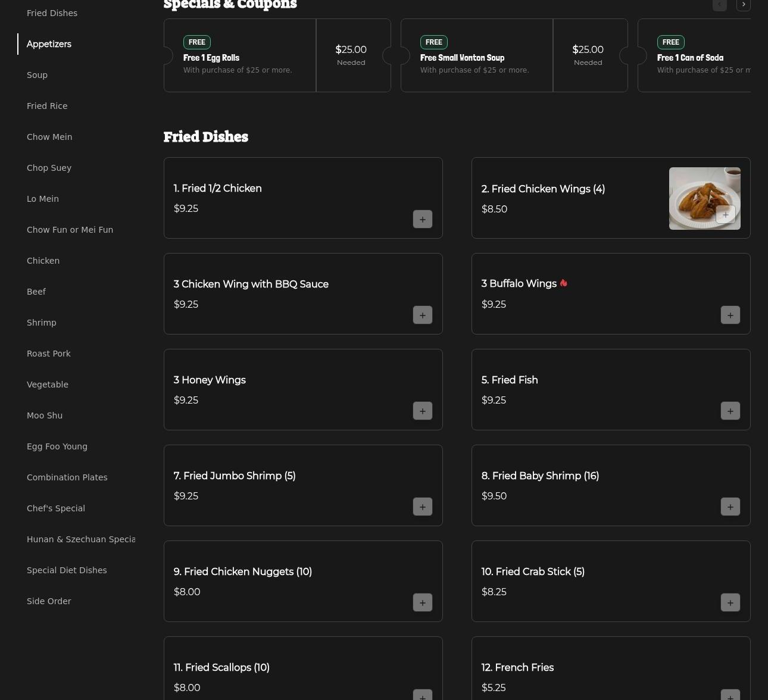This screenshot has width=768, height=700.
Task: Select Hunan & Szechuan Specials category
Action: 81,539
